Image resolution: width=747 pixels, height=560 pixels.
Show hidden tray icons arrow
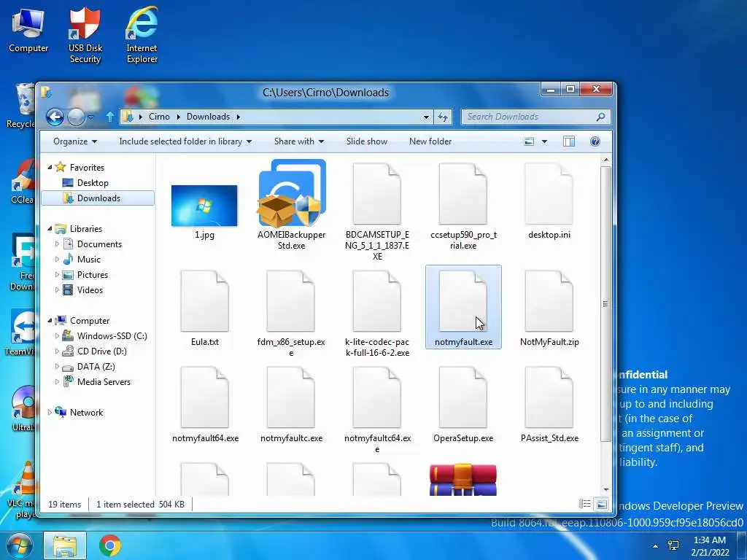(x=656, y=546)
